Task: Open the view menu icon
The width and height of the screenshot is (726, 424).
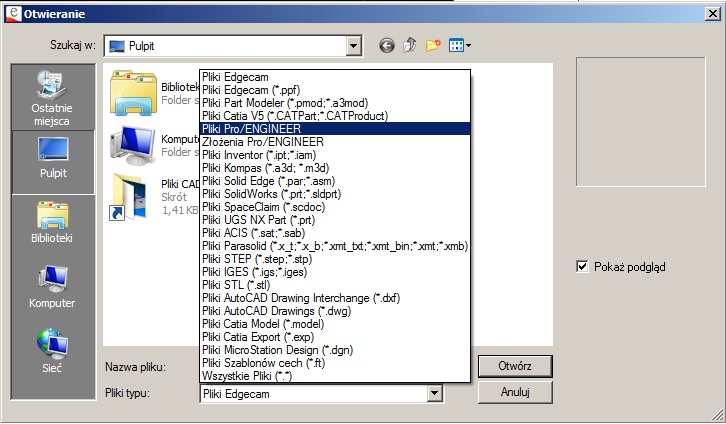Action: [459, 45]
